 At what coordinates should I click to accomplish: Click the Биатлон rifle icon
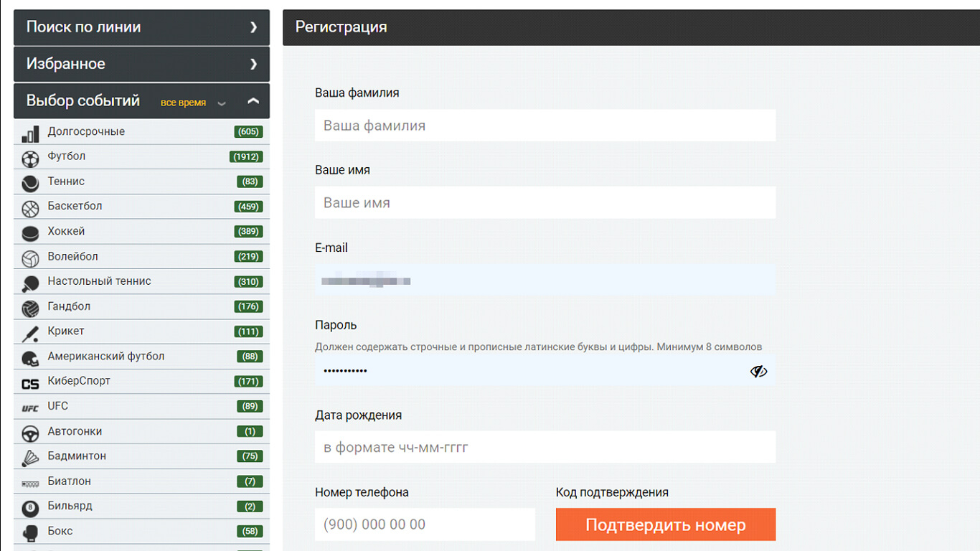coord(30,484)
